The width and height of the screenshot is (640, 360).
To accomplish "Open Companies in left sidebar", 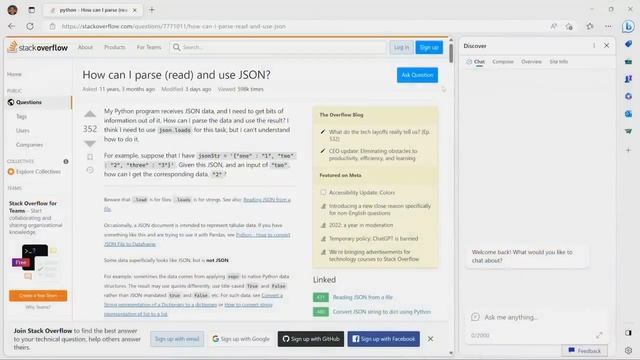I will coord(29,145).
